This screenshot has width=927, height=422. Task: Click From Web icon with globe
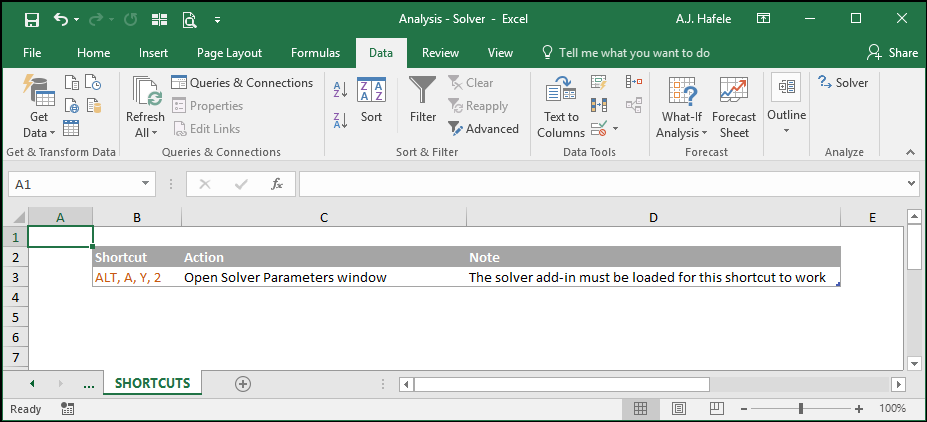72,105
